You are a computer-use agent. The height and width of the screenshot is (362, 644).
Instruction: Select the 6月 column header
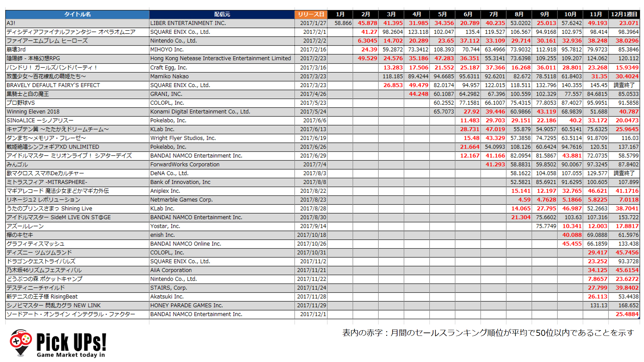coord(468,14)
